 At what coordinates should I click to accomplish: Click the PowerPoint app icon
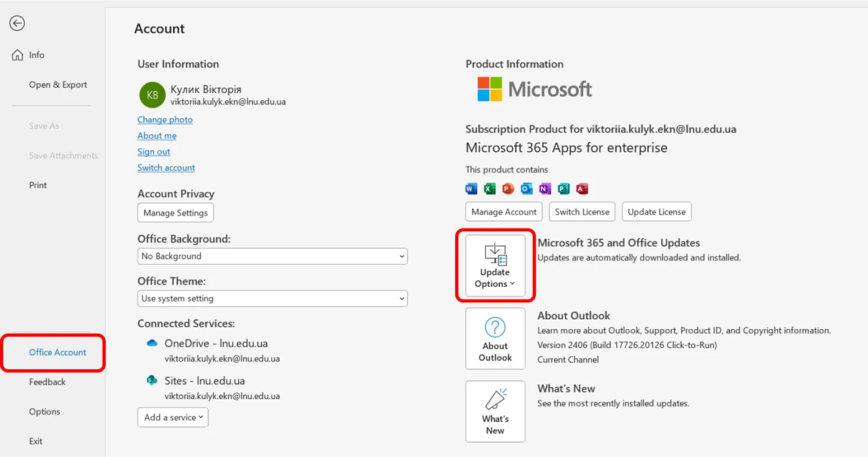pyautogui.click(x=508, y=189)
